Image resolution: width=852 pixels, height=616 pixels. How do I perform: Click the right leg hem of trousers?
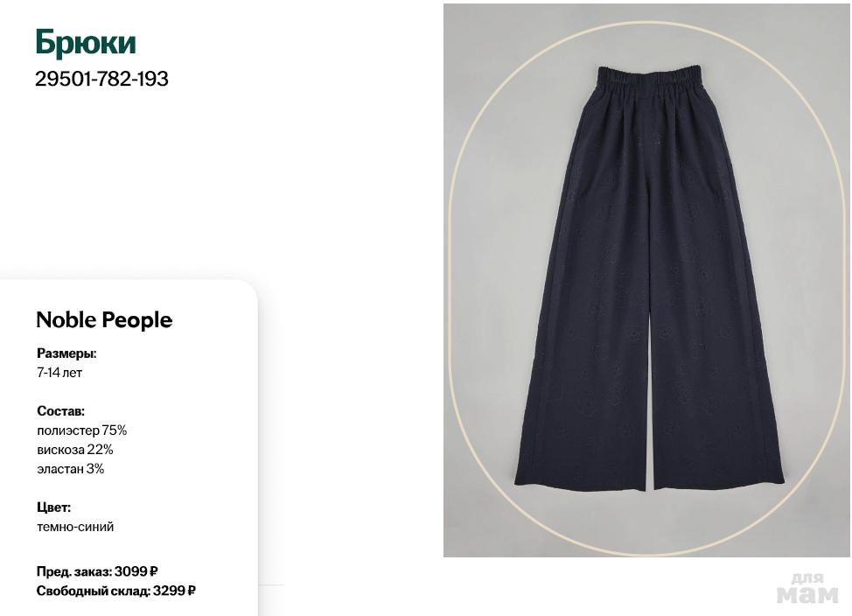click(x=718, y=480)
